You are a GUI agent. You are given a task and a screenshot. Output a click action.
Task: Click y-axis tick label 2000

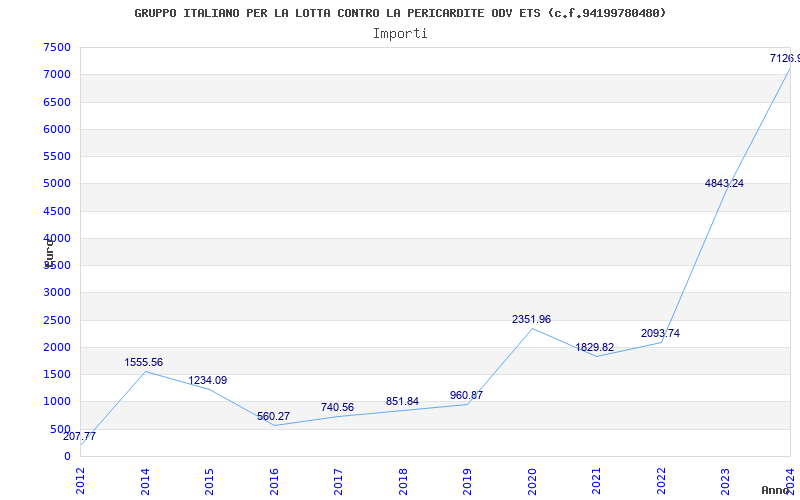57,347
